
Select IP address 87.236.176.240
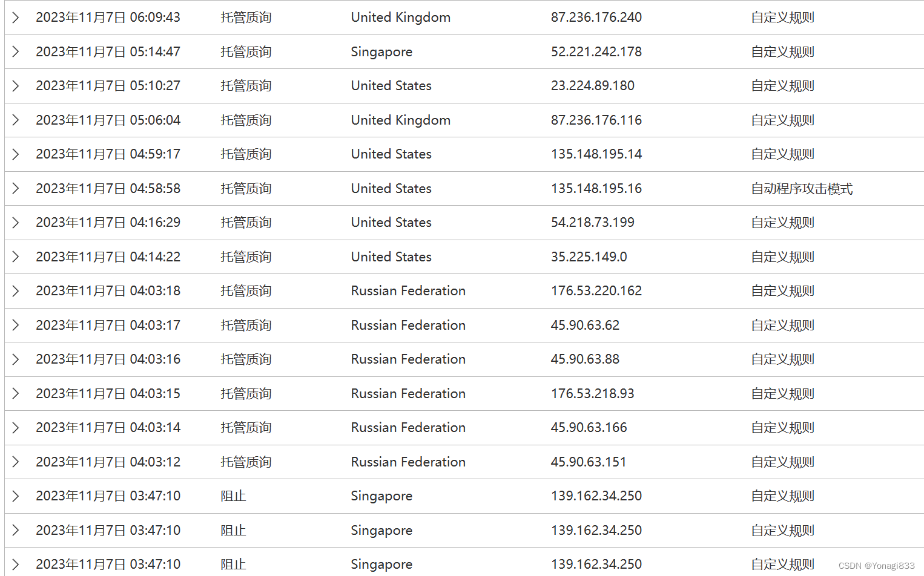(596, 18)
